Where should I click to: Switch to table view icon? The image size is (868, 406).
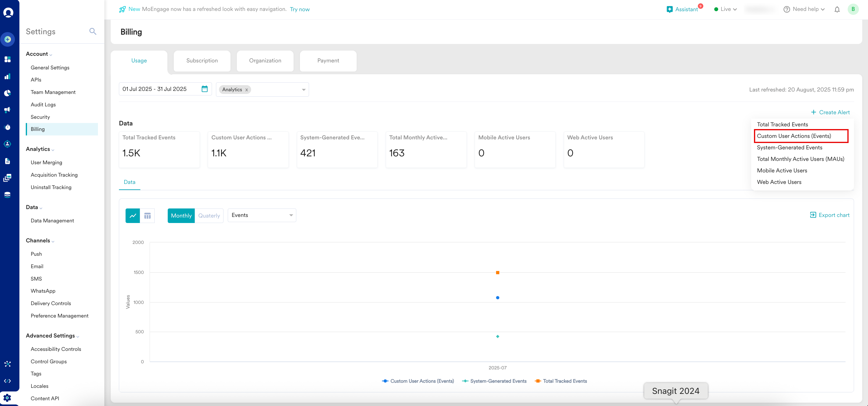(147, 215)
